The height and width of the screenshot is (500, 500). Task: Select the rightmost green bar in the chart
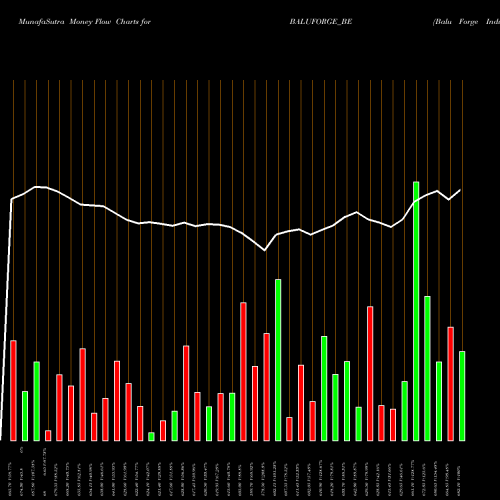(462, 396)
